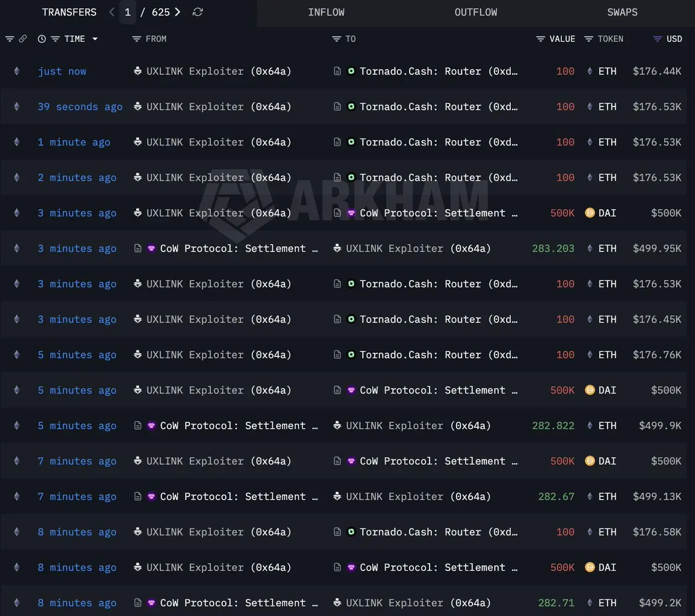Click Tornado.Cash logo in '1 minute ago' row

(x=351, y=142)
